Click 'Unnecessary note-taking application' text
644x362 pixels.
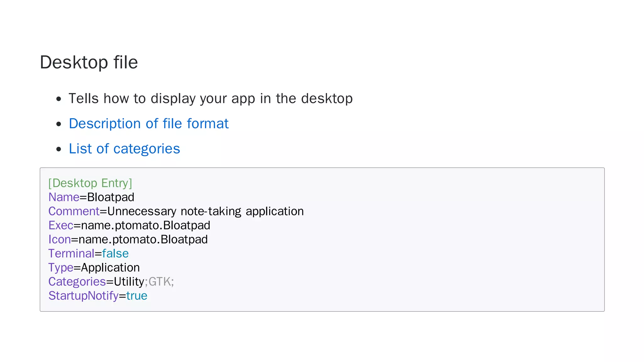click(205, 211)
